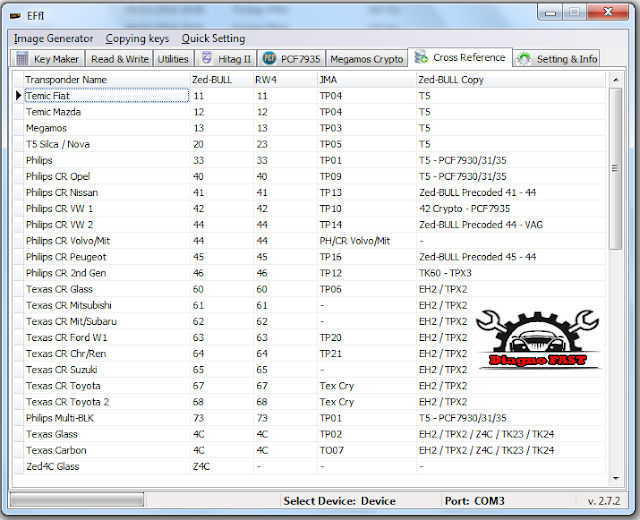
Task: Open the Key Maker tab
Action: click(x=48, y=59)
